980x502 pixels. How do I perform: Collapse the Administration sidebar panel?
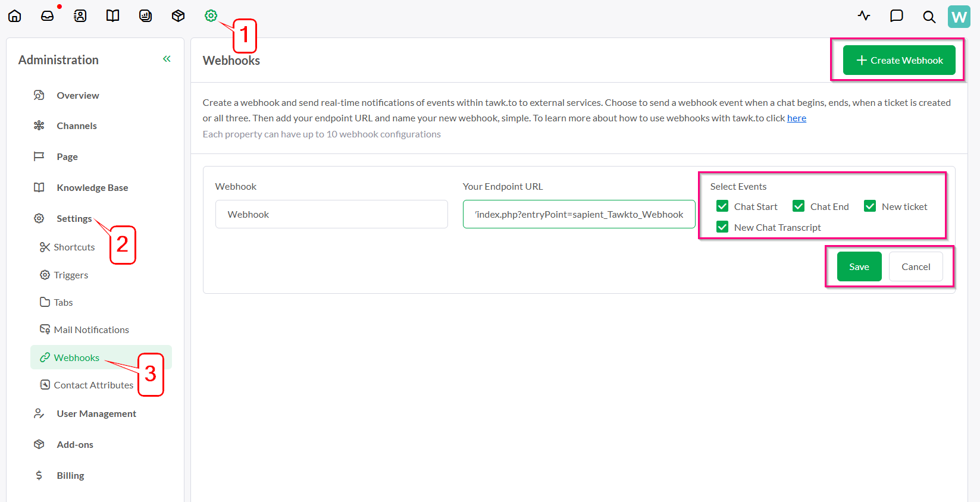(x=167, y=59)
